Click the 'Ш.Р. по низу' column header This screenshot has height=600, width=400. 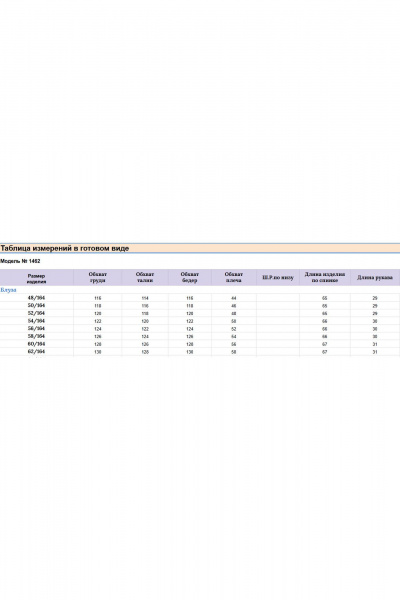[278, 277]
